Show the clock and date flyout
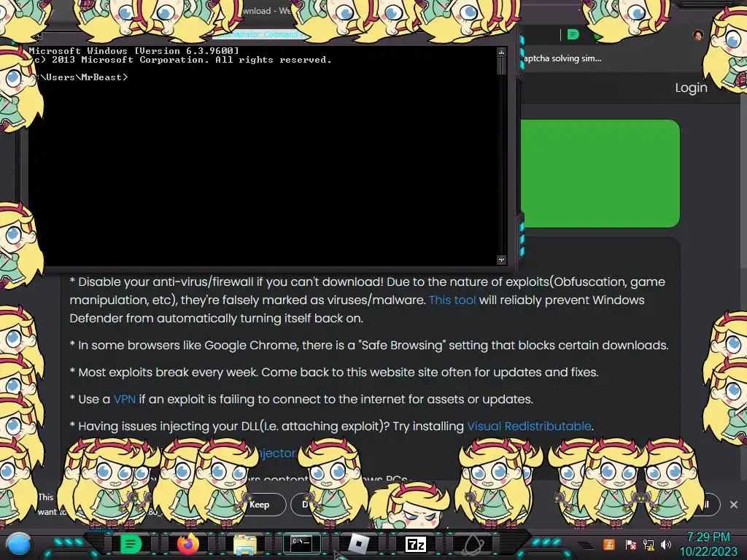This screenshot has height=560, width=747. (x=708, y=544)
